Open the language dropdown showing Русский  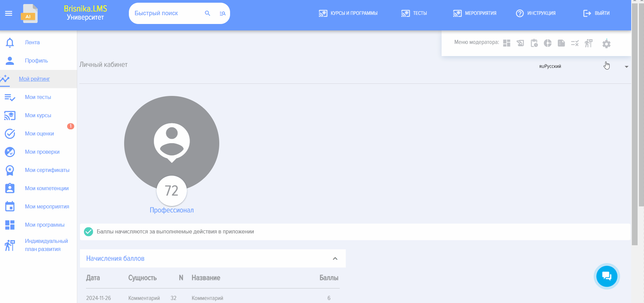pyautogui.click(x=583, y=67)
